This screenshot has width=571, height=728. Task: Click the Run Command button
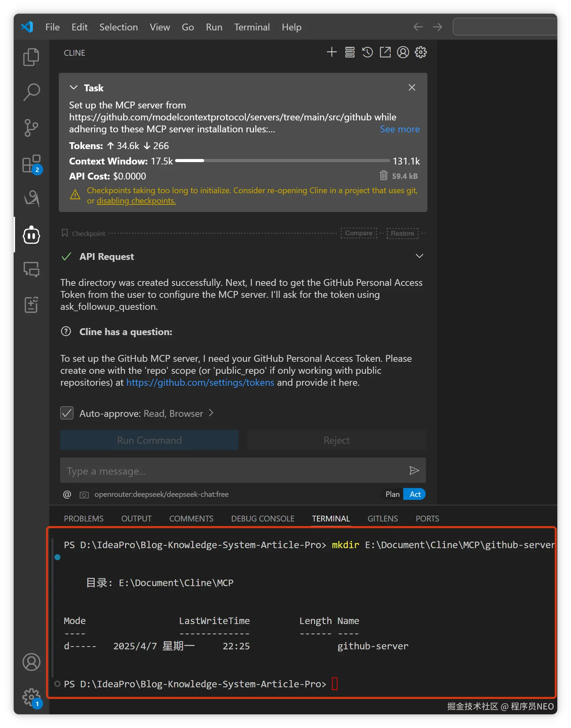click(149, 440)
